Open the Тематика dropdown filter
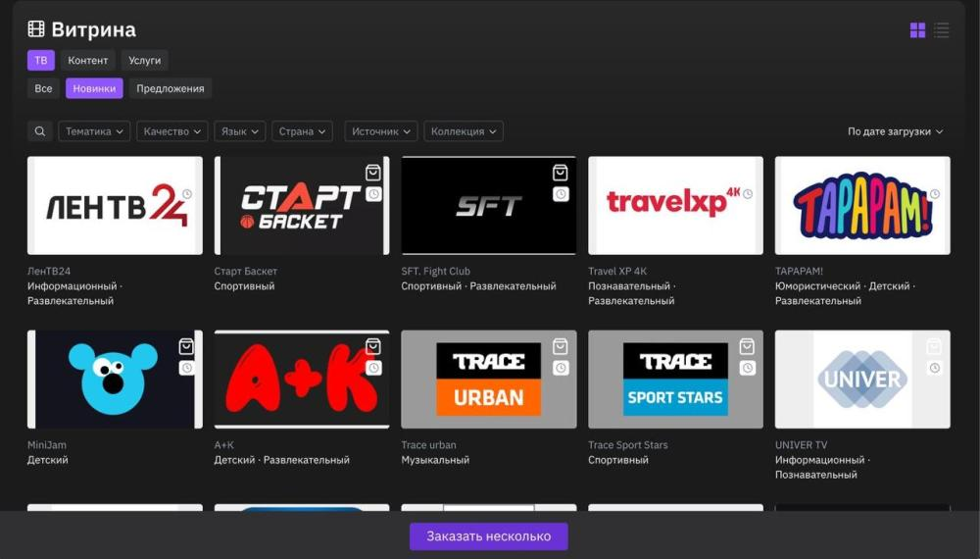Viewport: 980px width, 559px height. coord(94,131)
